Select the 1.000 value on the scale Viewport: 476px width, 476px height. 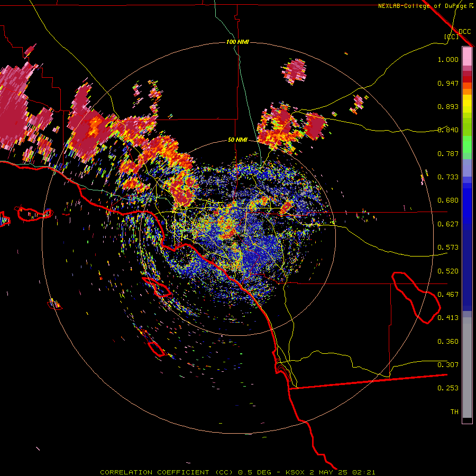click(448, 59)
